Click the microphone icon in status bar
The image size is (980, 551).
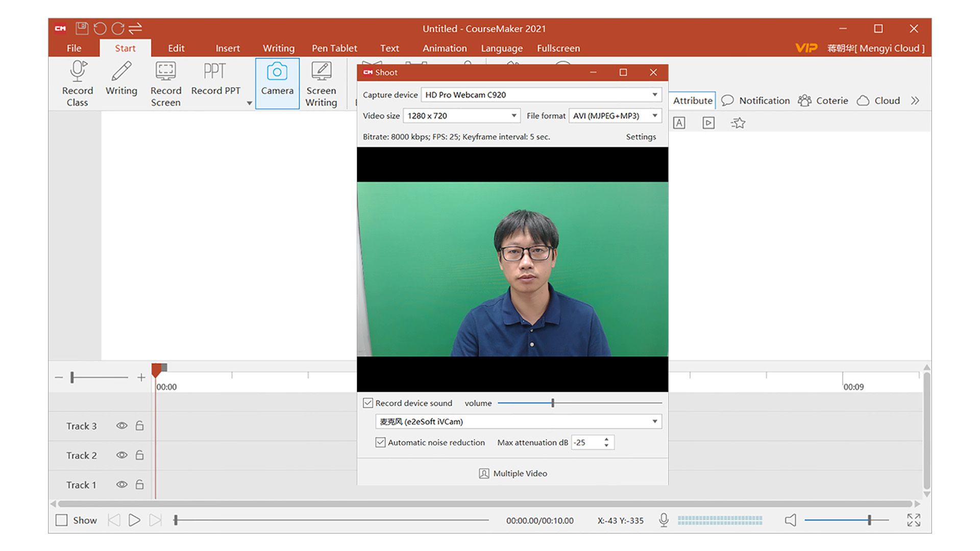(664, 520)
